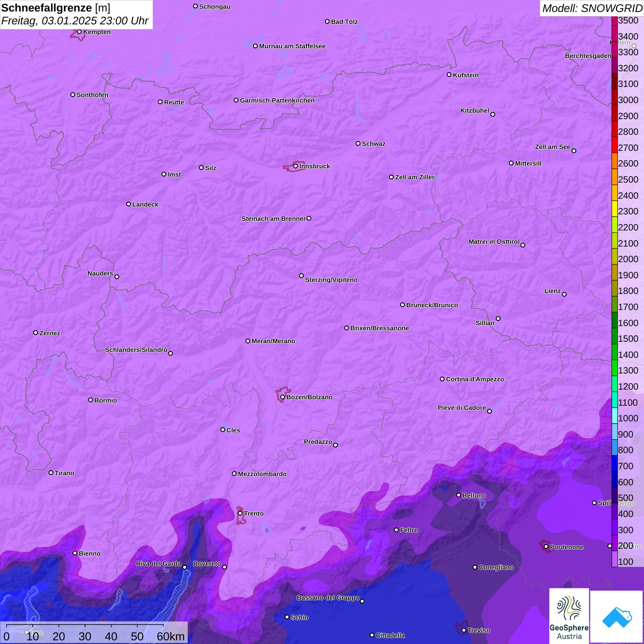
Task: Click the Pieve di Cadore label
Action: click(x=462, y=408)
